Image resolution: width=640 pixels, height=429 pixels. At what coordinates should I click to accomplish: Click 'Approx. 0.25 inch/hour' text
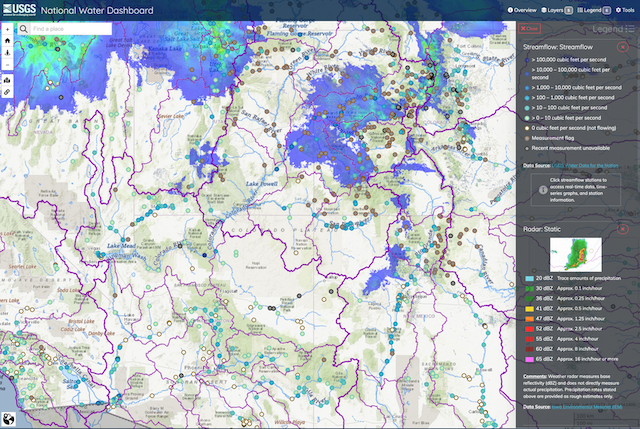(x=581, y=298)
